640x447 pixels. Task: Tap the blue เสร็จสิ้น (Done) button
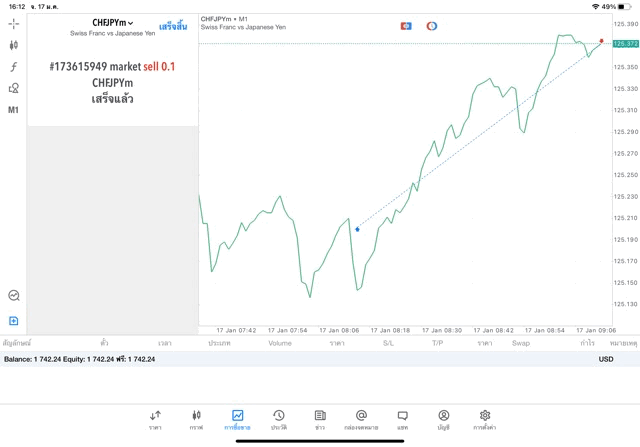173,26
